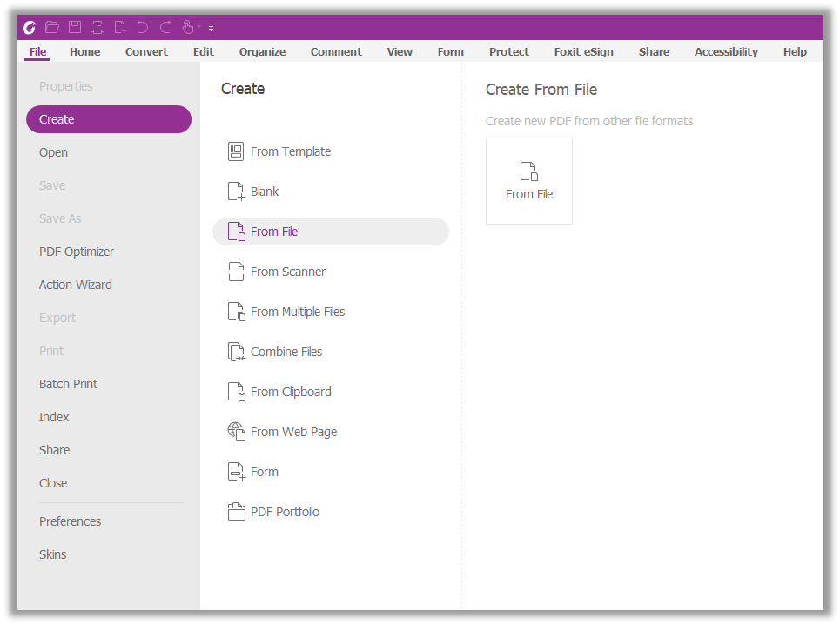Click the From Scanner icon
The width and height of the screenshot is (840, 625).
pyautogui.click(x=236, y=272)
